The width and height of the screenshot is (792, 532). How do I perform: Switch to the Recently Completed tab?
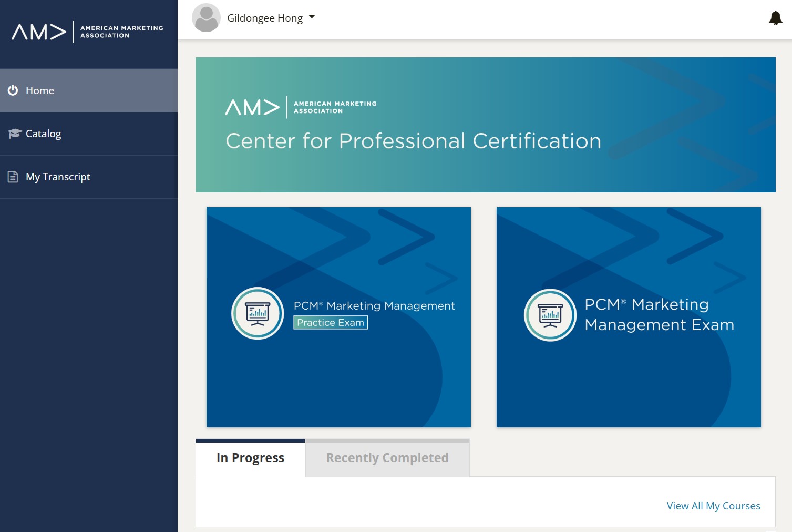(387, 458)
